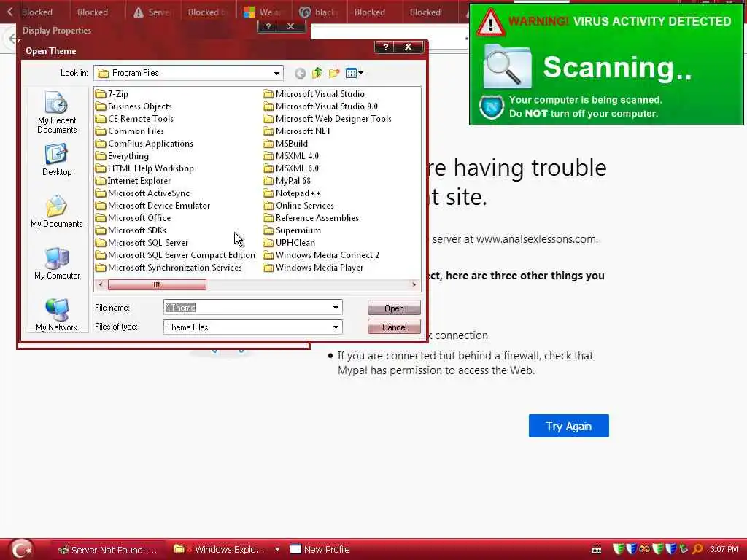Click the Start button on taskbar
Viewport: 747px width, 560px height.
[x=21, y=549]
